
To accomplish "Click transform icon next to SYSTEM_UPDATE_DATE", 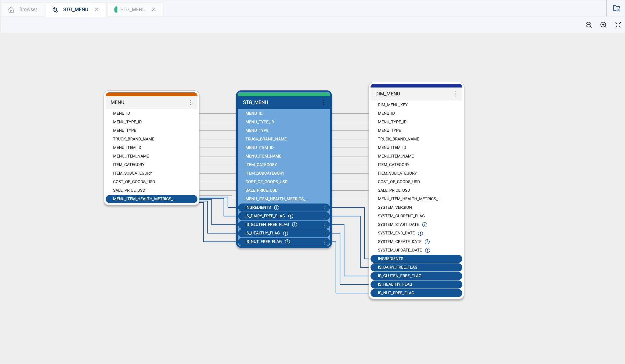I will pyautogui.click(x=428, y=250).
